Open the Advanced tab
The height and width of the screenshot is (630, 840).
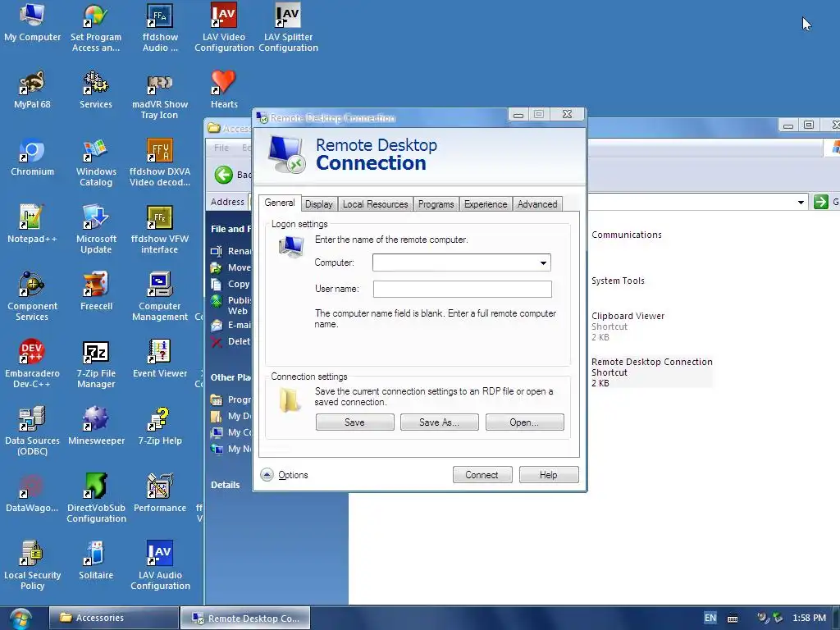coord(537,204)
